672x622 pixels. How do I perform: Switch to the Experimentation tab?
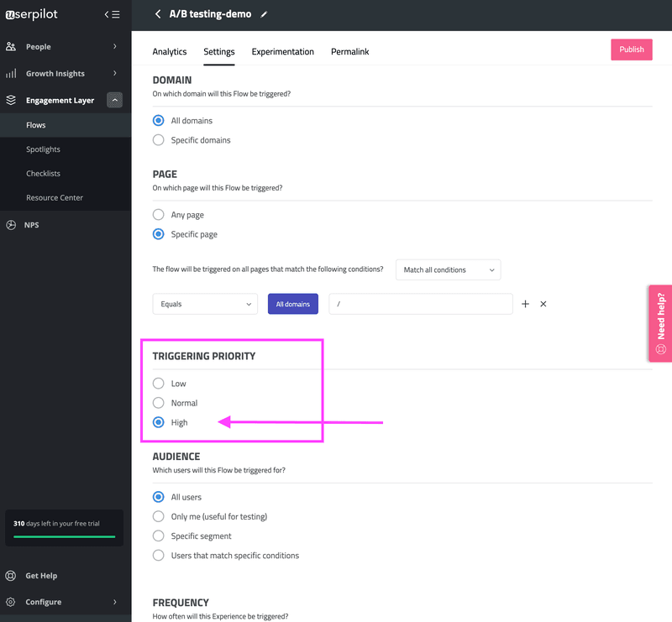282,51
